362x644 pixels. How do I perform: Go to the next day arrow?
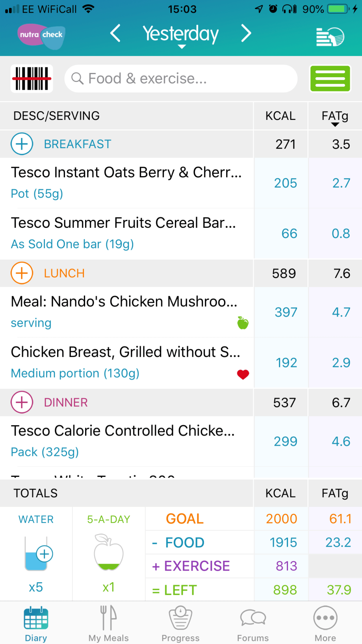246,34
